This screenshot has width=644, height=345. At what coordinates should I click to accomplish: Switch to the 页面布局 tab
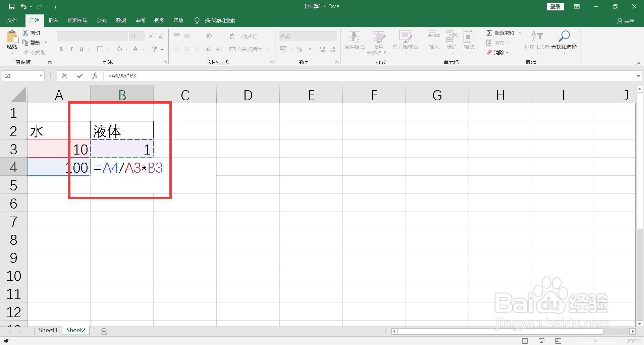coord(77,20)
